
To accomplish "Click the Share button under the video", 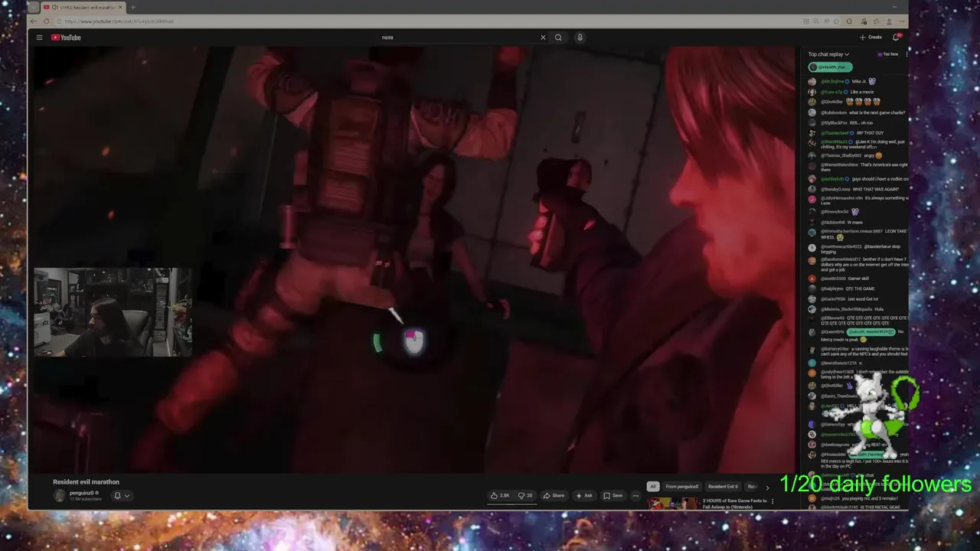I will coord(554,496).
